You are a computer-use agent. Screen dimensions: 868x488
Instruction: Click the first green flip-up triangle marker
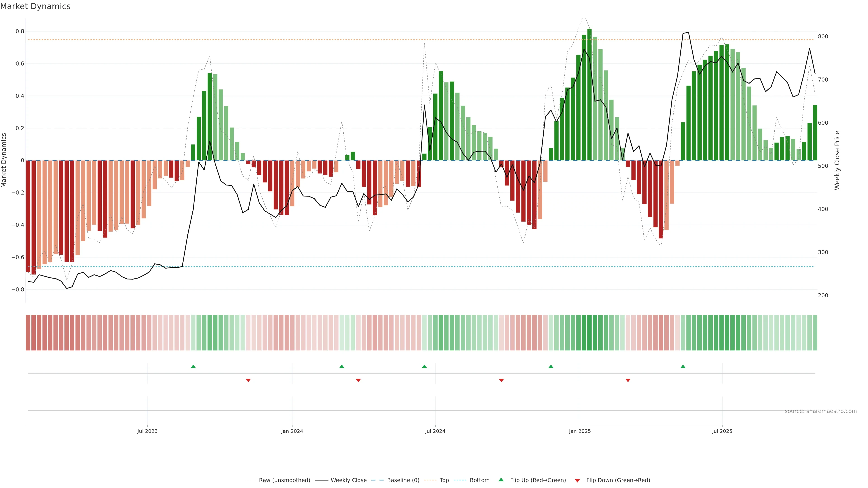click(x=193, y=366)
